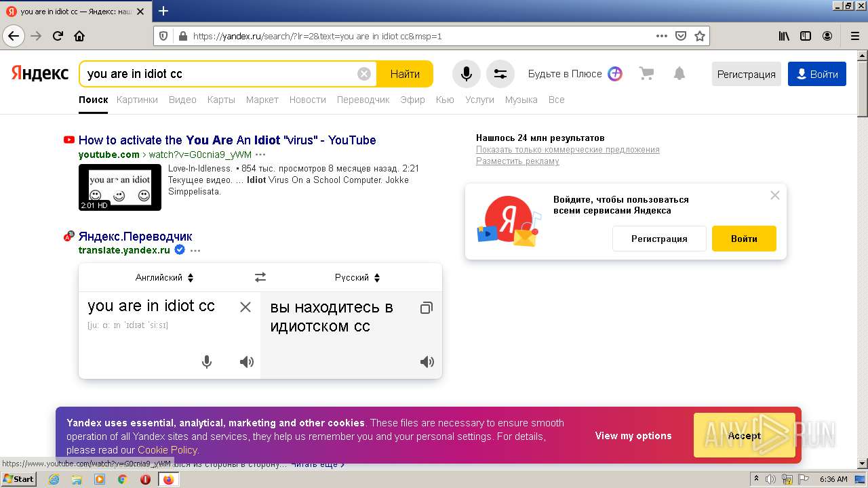Open Yandex search settings sliders icon
The image size is (868, 488).
coord(500,74)
